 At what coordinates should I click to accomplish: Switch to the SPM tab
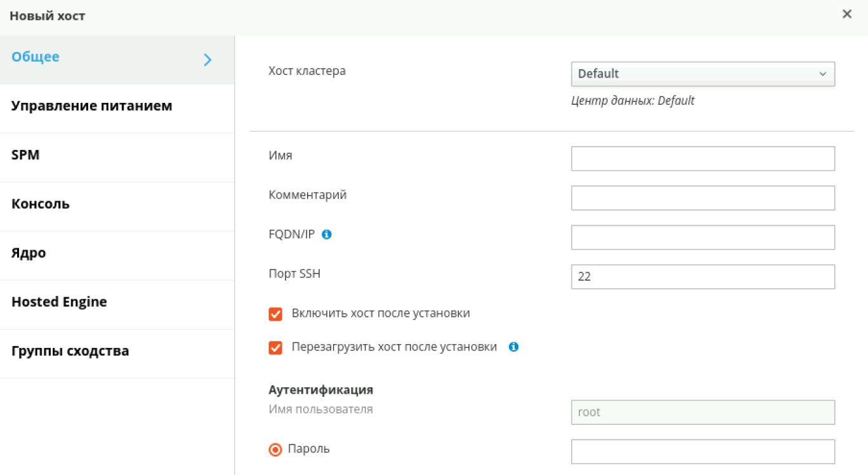(25, 155)
